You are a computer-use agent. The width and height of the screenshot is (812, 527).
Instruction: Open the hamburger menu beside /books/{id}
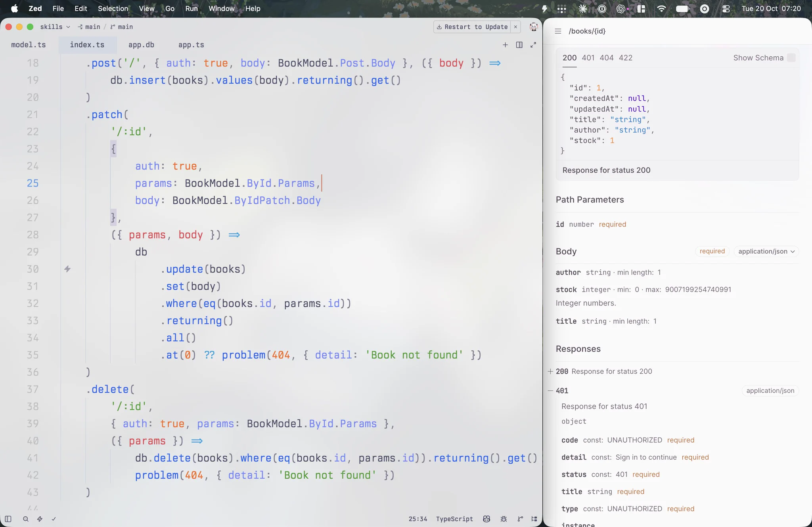coord(558,31)
